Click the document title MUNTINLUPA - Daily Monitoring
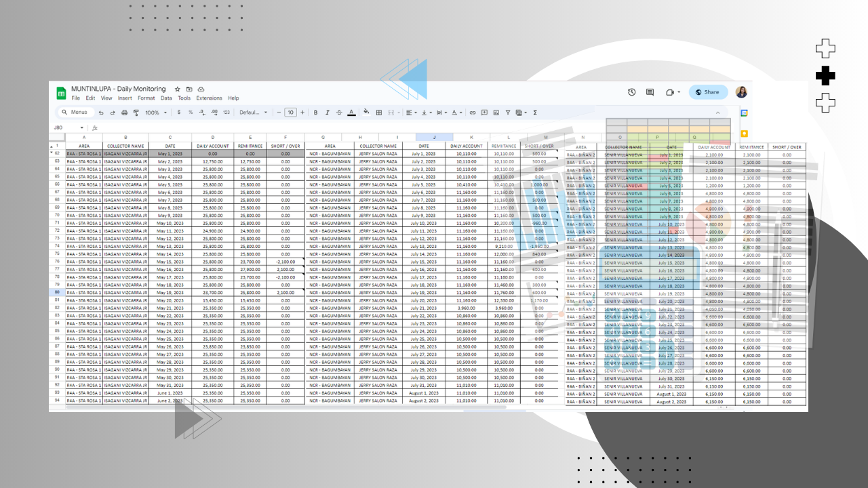868x488 pixels. pos(118,89)
